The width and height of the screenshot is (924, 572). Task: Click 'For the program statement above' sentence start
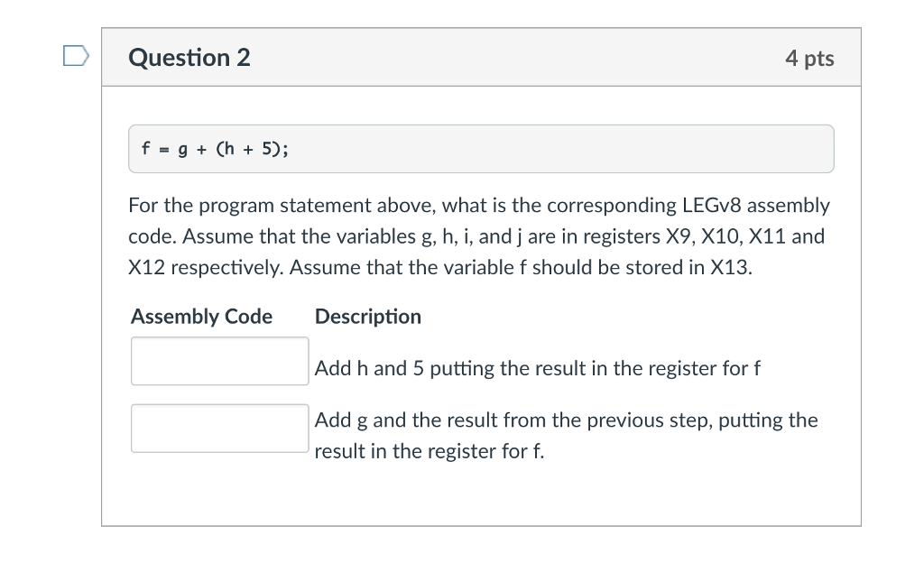tap(282, 205)
